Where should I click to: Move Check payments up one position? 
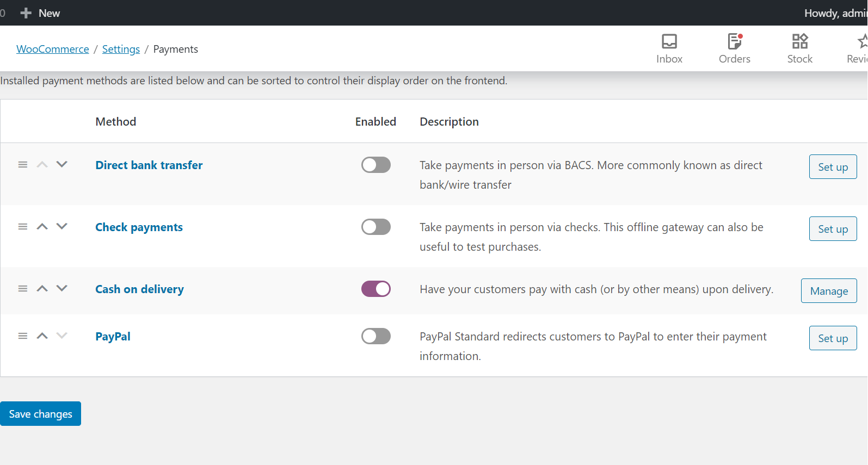pos(42,227)
